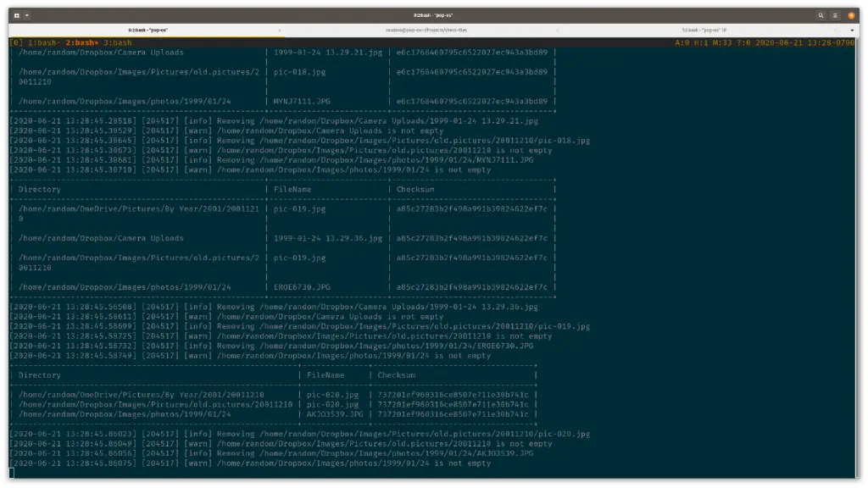The height and width of the screenshot is (488, 868).
Task: Close the Projects/check-files tab
Action: (x=557, y=30)
